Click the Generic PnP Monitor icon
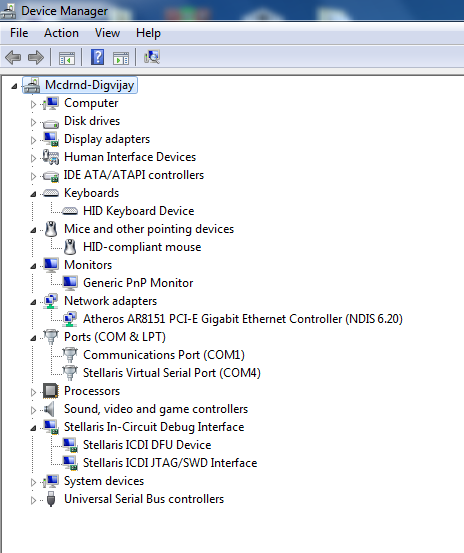464x553 pixels. (x=70, y=283)
